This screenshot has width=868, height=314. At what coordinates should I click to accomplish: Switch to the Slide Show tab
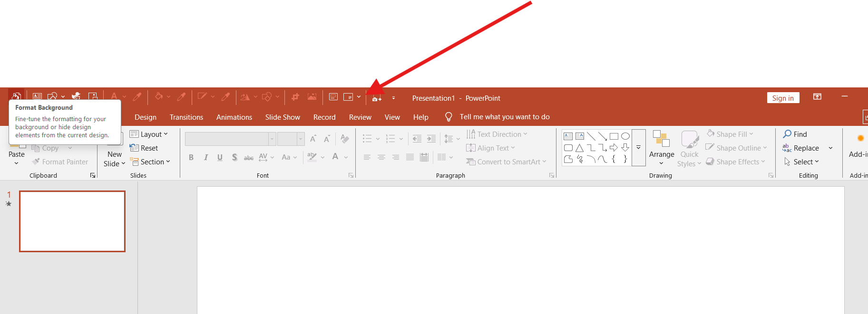point(283,117)
